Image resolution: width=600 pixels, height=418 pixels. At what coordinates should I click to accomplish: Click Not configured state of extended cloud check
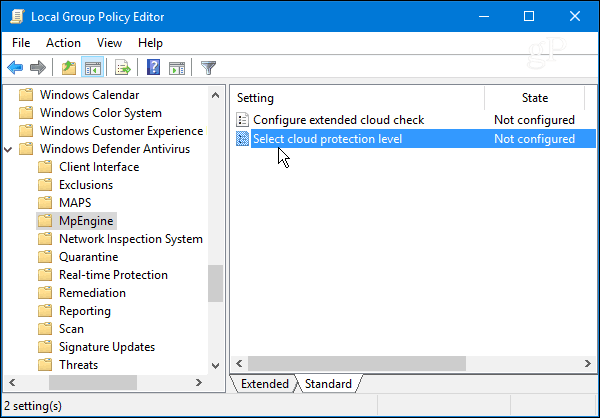click(x=534, y=120)
